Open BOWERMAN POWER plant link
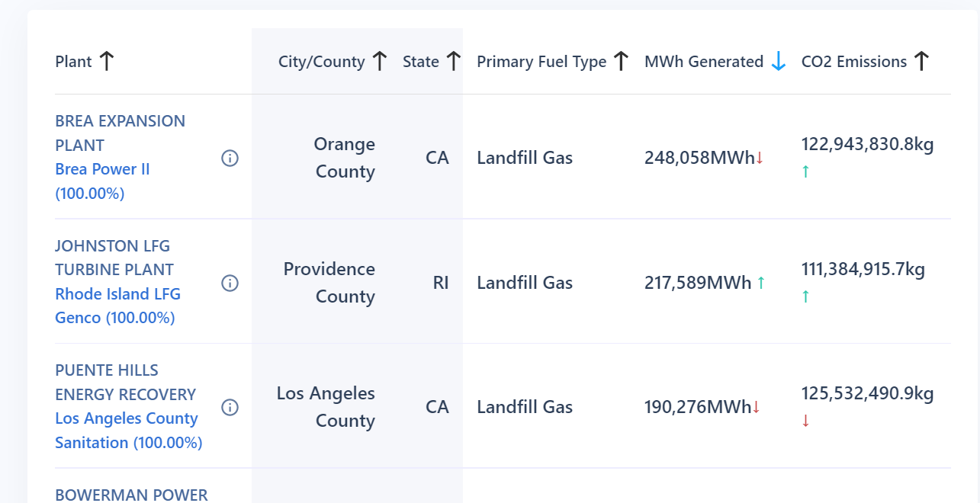Viewport: 980px width, 503px height. (x=131, y=495)
